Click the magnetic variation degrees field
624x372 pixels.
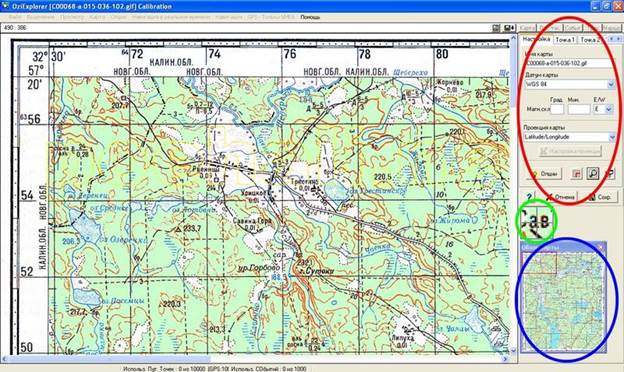[557, 109]
